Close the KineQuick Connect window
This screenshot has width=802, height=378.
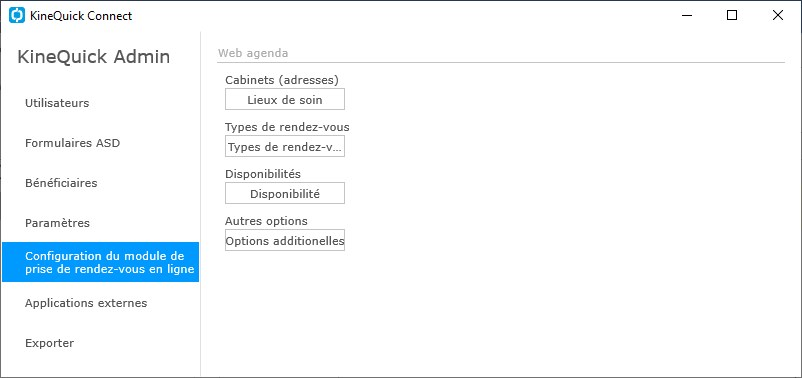pyautogui.click(x=777, y=16)
